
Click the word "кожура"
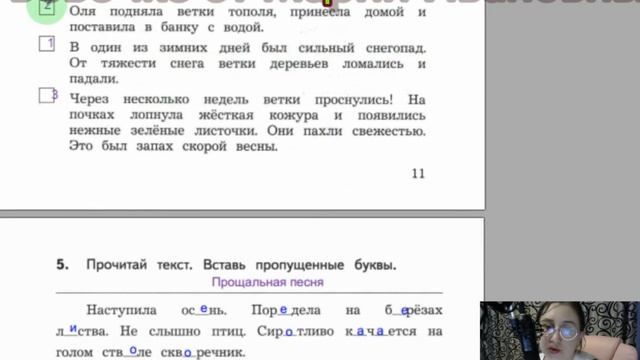(293, 116)
